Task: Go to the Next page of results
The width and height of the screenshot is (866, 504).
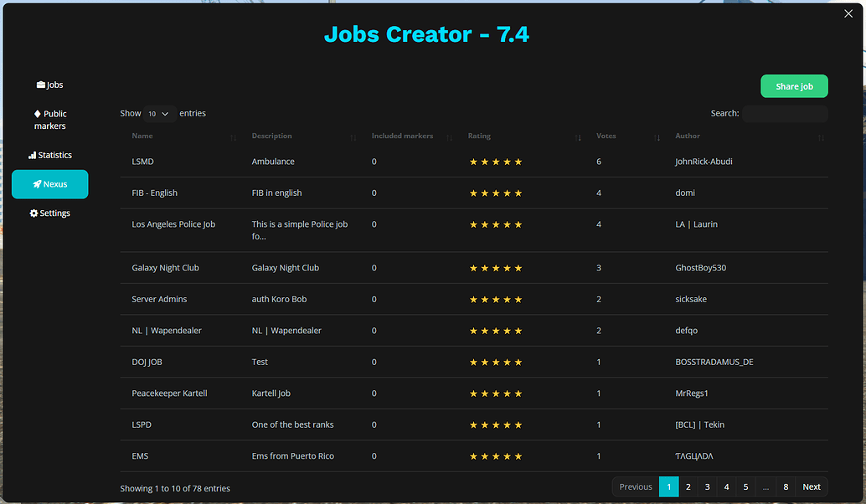Action: [x=810, y=486]
